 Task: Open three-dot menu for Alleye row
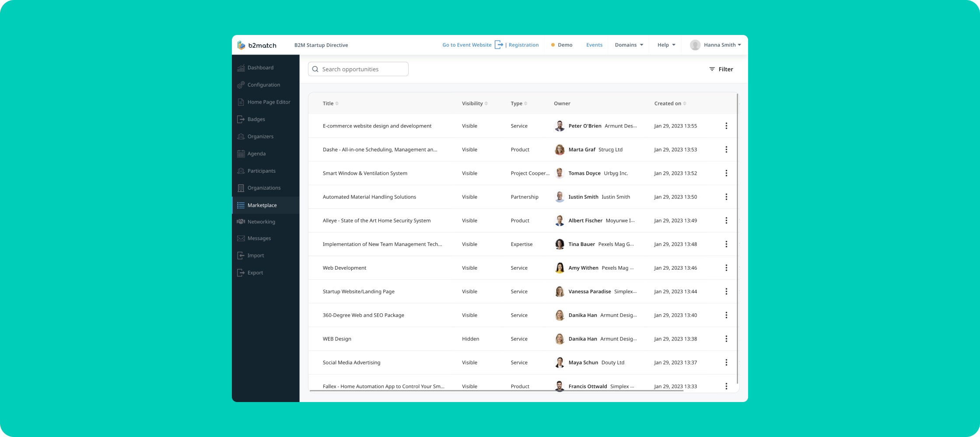[726, 220]
